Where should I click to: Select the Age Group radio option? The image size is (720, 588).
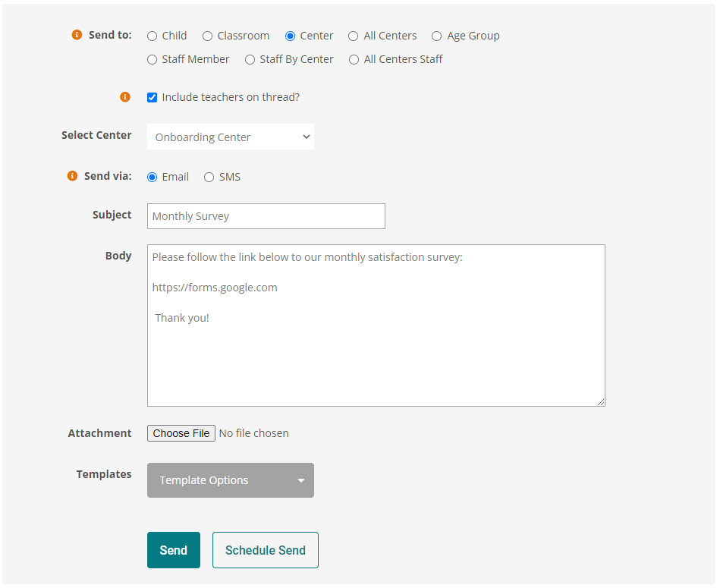(x=437, y=36)
